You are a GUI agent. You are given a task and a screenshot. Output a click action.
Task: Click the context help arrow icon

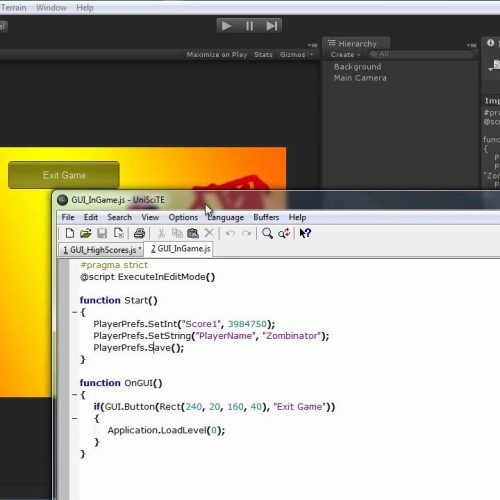coord(305,233)
